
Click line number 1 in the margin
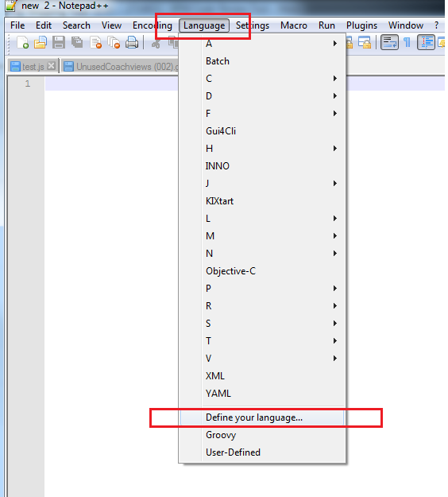click(x=28, y=83)
